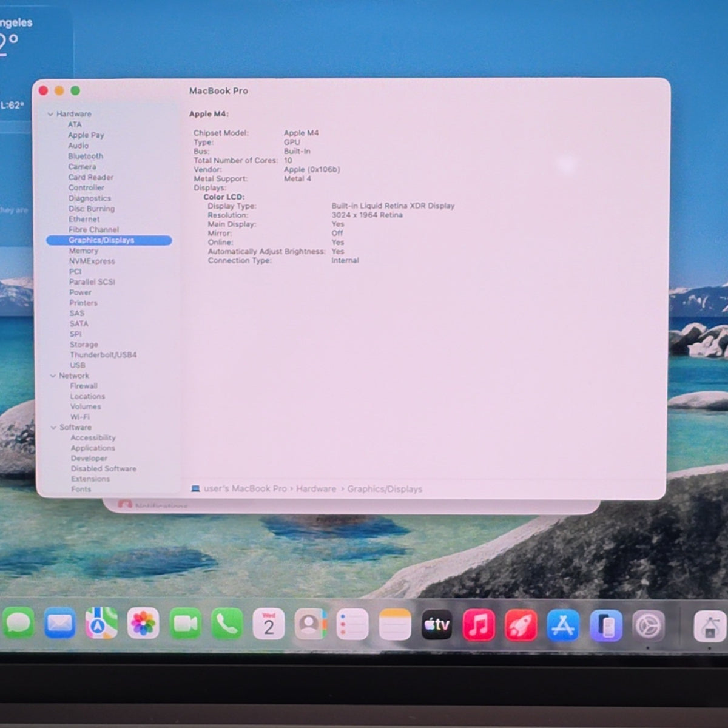Collapse the Software section
The width and height of the screenshot is (728, 728).
(53, 428)
